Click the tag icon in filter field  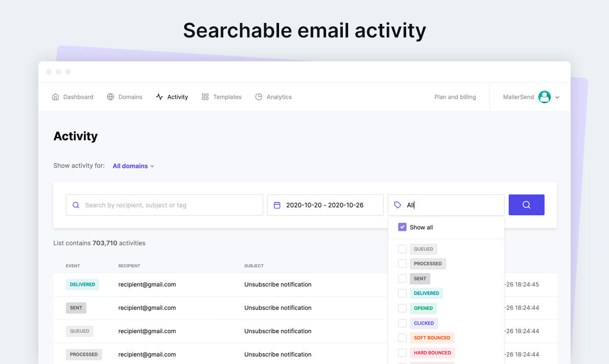[x=398, y=205]
